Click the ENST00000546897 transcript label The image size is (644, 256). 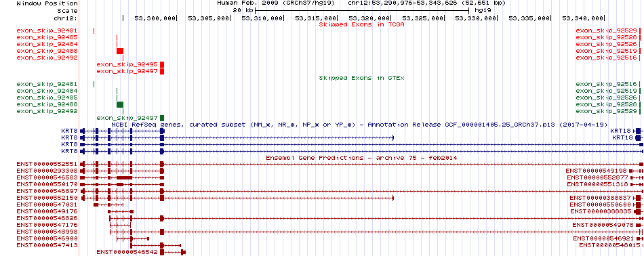(x=47, y=191)
